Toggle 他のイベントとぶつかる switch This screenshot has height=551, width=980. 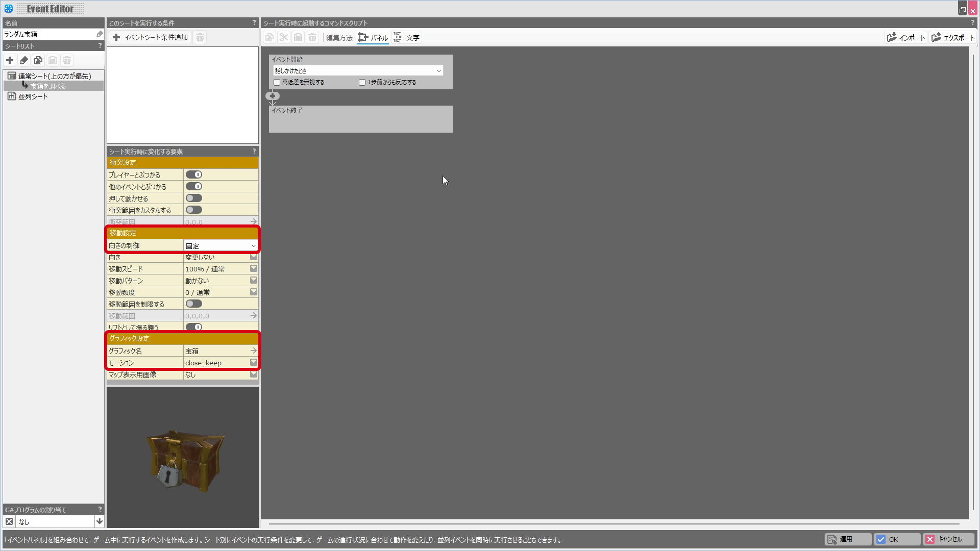pyautogui.click(x=194, y=186)
